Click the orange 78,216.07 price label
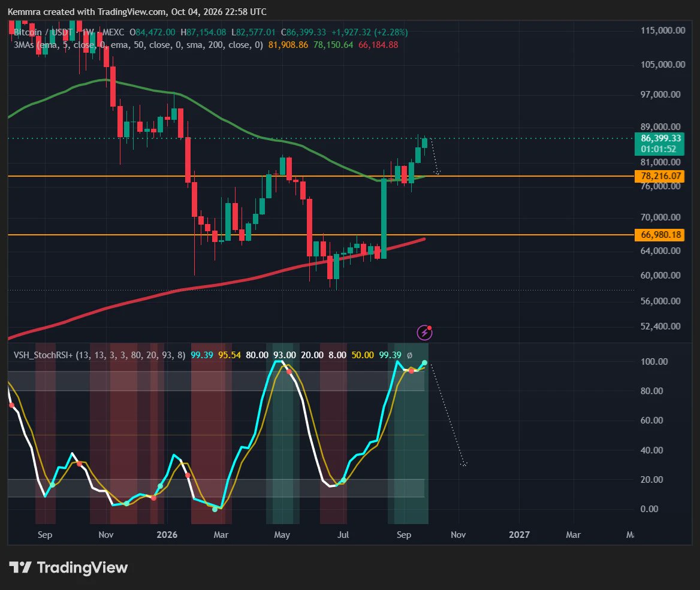Viewport: 700px width, 590px height. 659,176
